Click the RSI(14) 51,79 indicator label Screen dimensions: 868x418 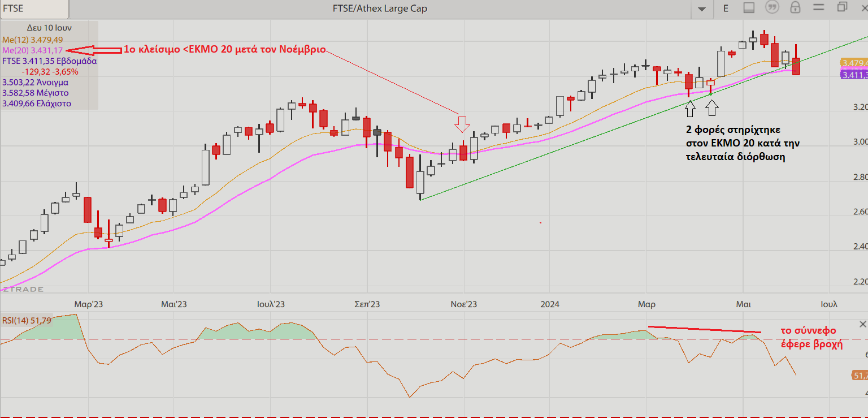click(x=27, y=321)
